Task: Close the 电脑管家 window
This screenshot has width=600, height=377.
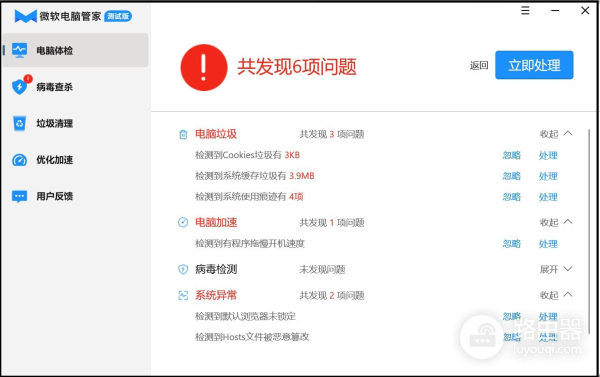Action: point(585,11)
